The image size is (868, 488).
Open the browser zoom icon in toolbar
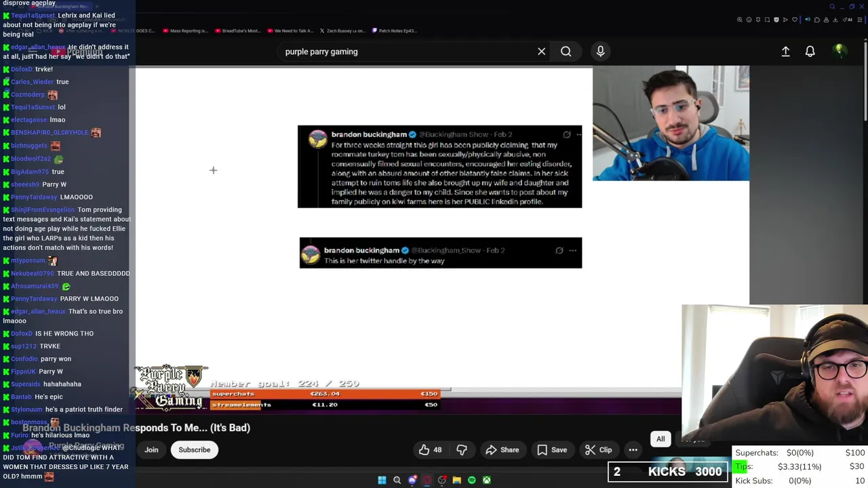pos(740,20)
